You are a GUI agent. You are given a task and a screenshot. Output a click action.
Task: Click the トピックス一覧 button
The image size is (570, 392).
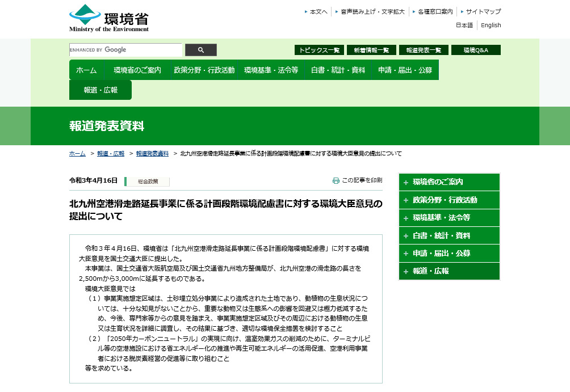[319, 50]
